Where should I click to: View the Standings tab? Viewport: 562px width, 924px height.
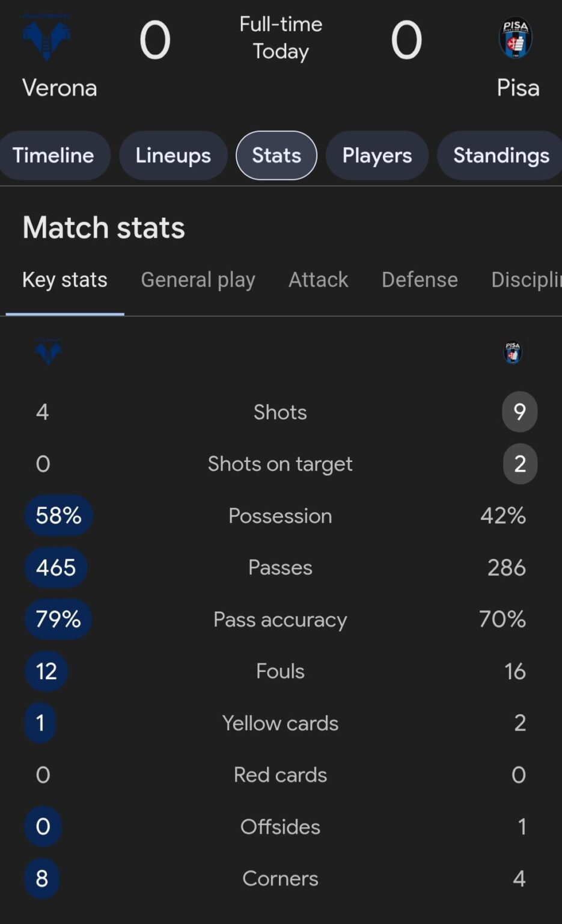[499, 155]
